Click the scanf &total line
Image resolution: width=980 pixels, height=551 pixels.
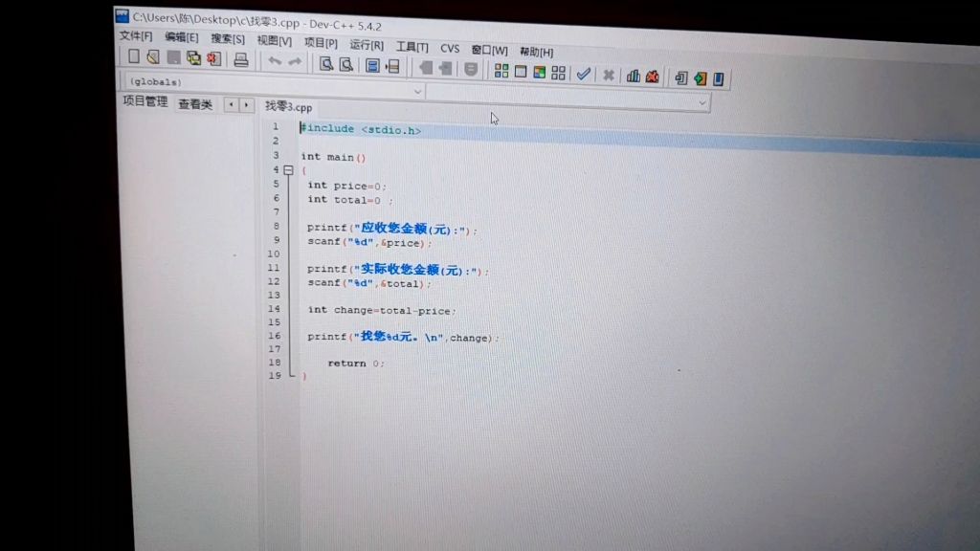369,283
